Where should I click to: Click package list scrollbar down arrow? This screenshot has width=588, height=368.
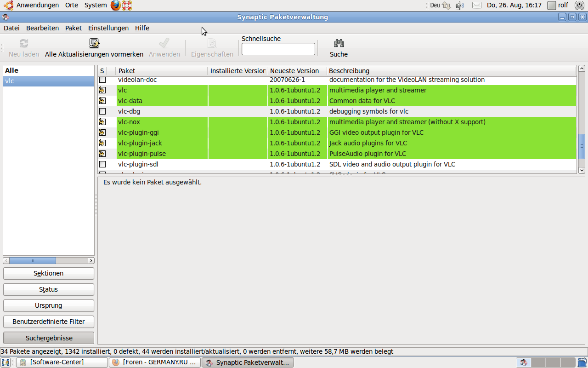pyautogui.click(x=582, y=170)
